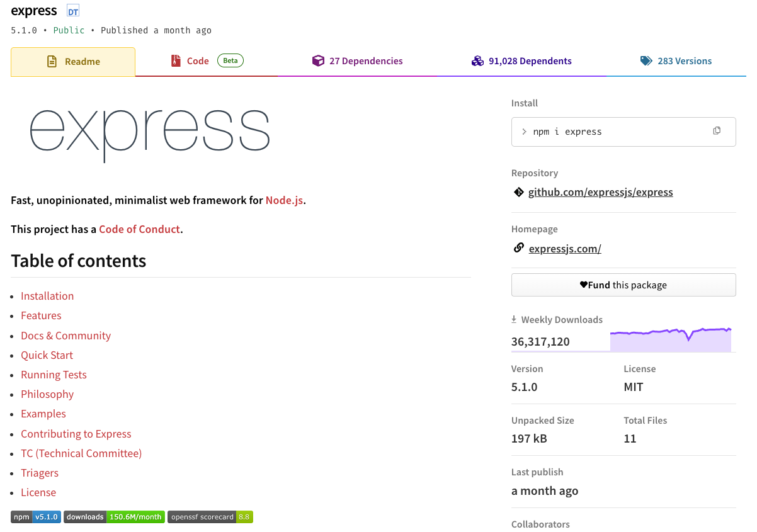Open github.com/expressjs/express repository link
This screenshot has width=757, height=532.
pos(600,192)
